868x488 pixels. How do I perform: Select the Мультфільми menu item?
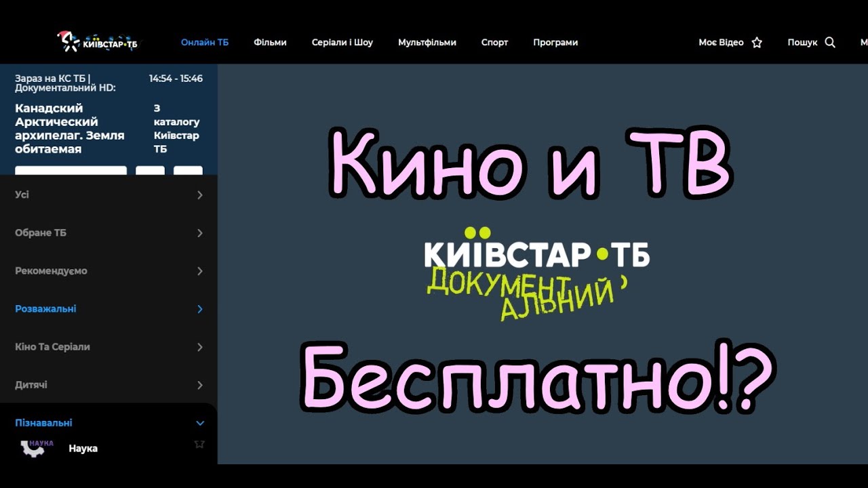(427, 42)
